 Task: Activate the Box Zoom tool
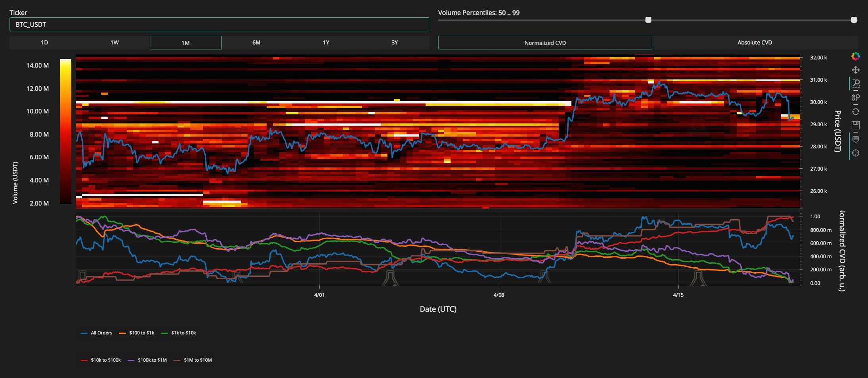pos(855,83)
